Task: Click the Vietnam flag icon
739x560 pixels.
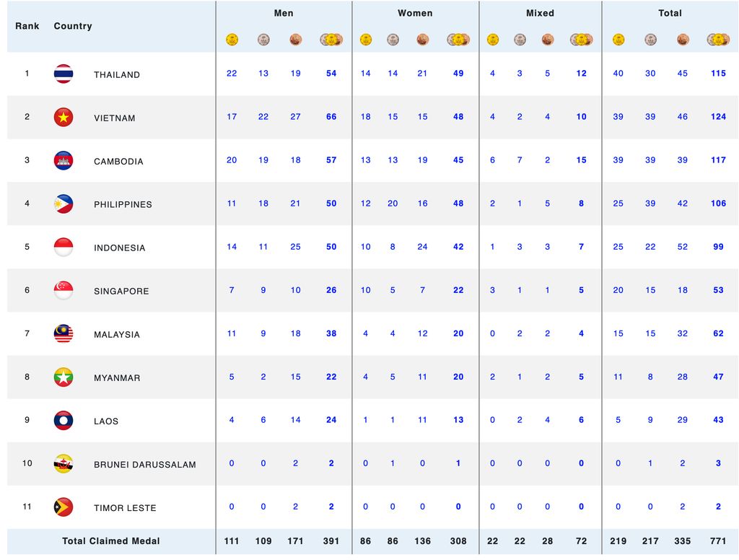Action: (64, 118)
